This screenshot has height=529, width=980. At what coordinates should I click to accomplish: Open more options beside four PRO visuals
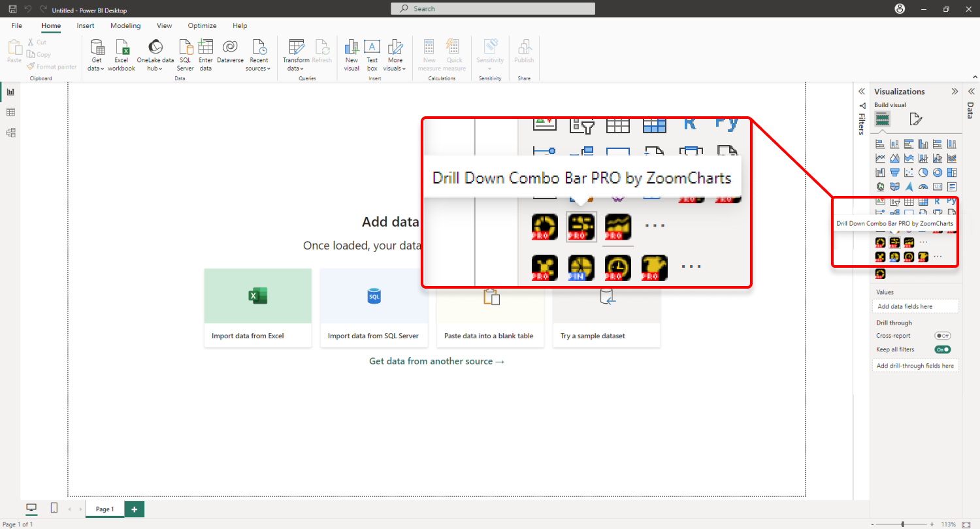pos(938,257)
